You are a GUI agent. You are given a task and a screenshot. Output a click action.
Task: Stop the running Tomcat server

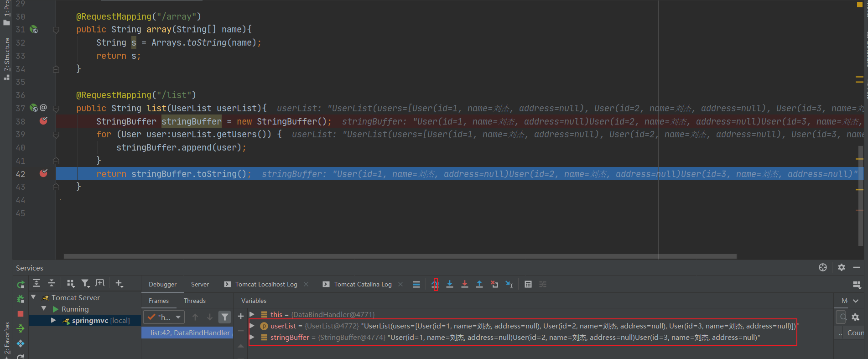[21, 314]
